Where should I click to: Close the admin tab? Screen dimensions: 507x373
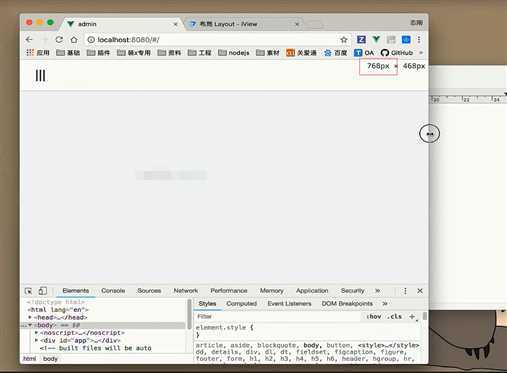[x=175, y=24]
